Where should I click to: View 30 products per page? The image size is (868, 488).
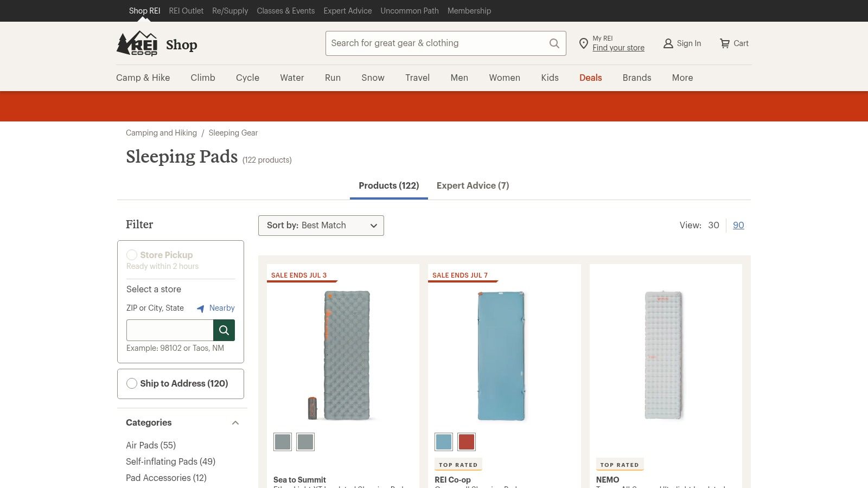(714, 225)
